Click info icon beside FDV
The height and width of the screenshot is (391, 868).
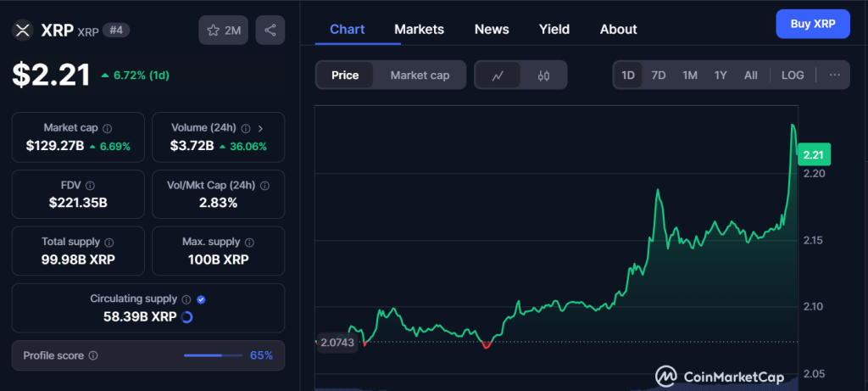90,186
